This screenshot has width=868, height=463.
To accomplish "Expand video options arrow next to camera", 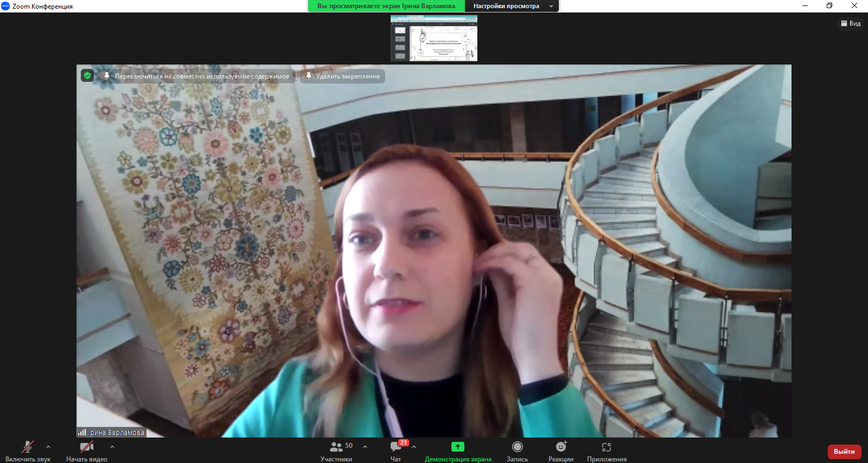I will pos(112,447).
